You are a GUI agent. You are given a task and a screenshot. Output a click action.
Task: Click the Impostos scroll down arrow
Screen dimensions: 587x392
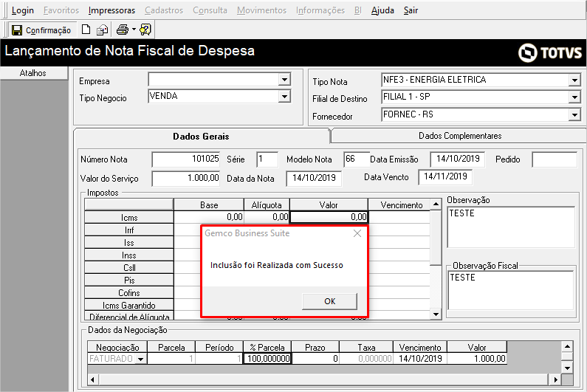point(436,314)
